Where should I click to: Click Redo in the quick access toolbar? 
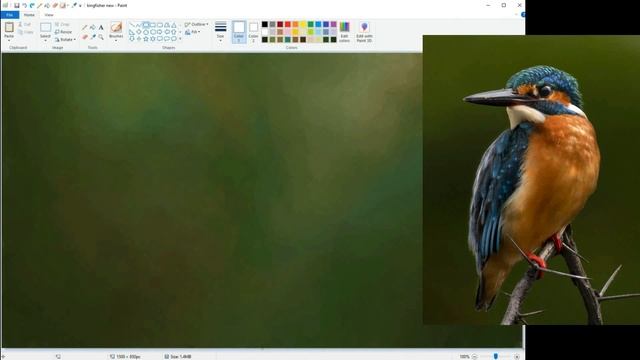pos(32,5)
